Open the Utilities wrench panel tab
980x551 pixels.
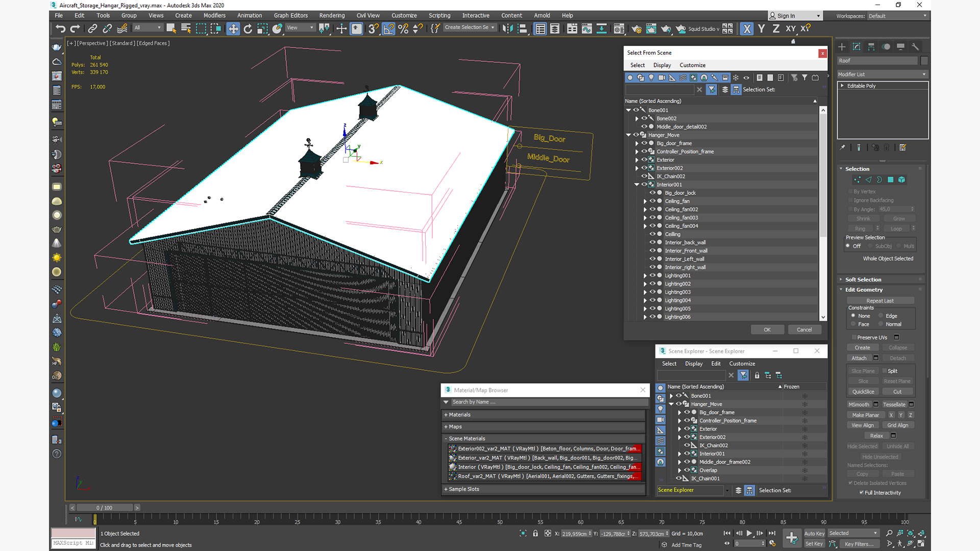pos(915,46)
